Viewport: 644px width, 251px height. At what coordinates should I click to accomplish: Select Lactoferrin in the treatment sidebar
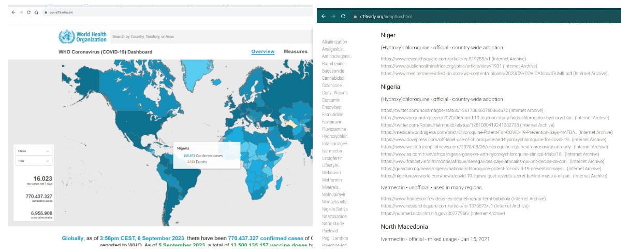(332, 158)
